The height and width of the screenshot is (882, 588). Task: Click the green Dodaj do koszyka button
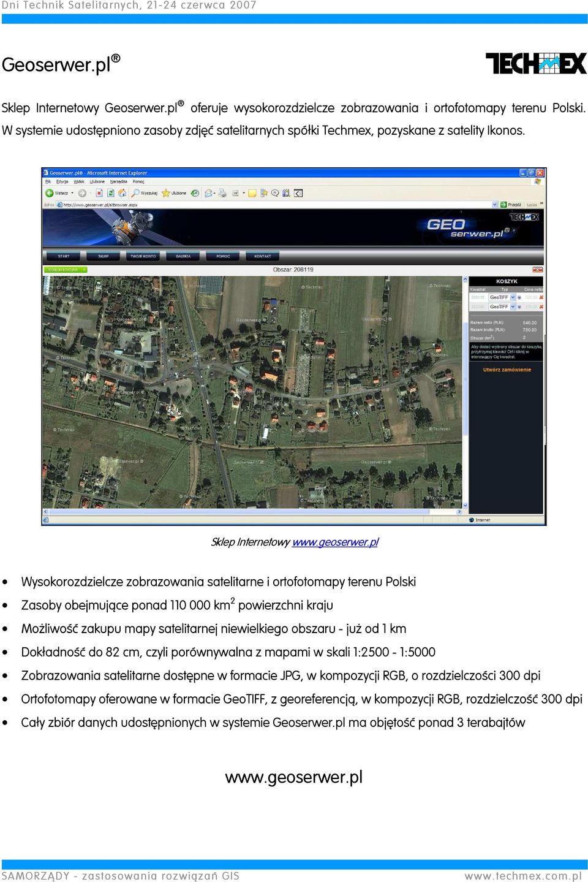click(x=66, y=270)
